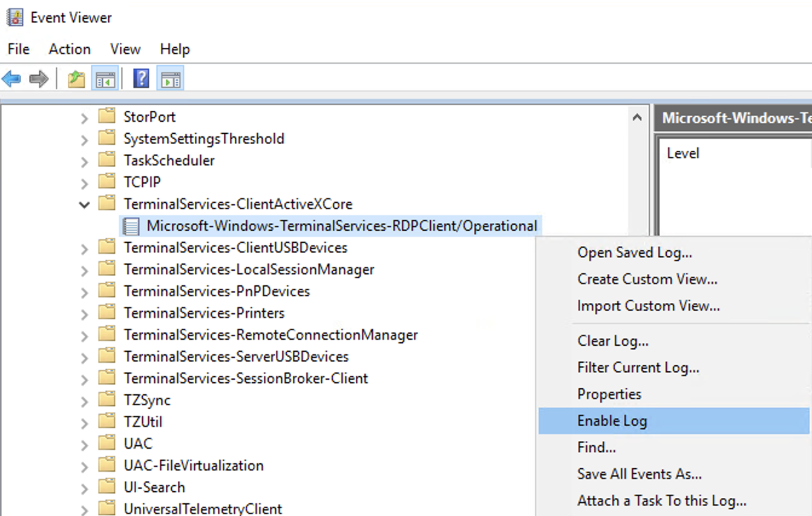The width and height of the screenshot is (812, 516).
Task: Click the UAC-FileVirtualization folder icon
Action: (x=107, y=465)
